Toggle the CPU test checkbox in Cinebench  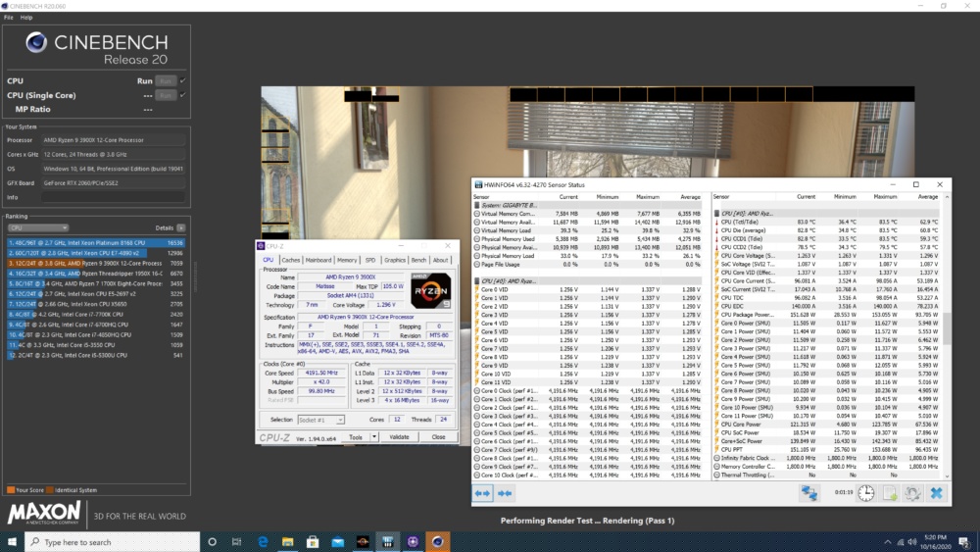182,80
